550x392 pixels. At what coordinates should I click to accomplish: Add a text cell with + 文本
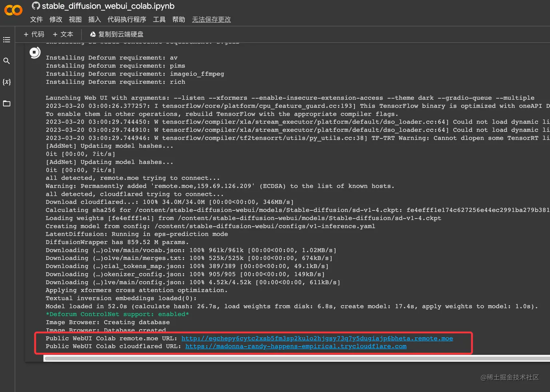[63, 34]
